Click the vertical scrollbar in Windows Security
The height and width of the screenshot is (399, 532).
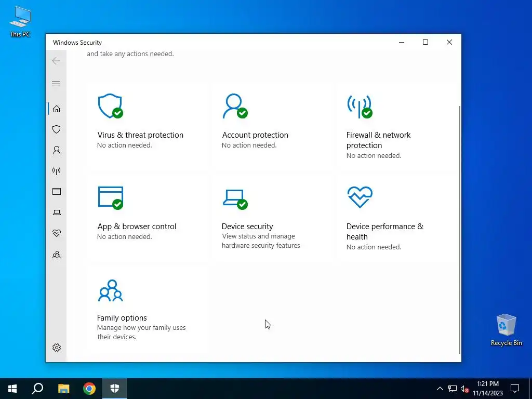click(x=460, y=229)
